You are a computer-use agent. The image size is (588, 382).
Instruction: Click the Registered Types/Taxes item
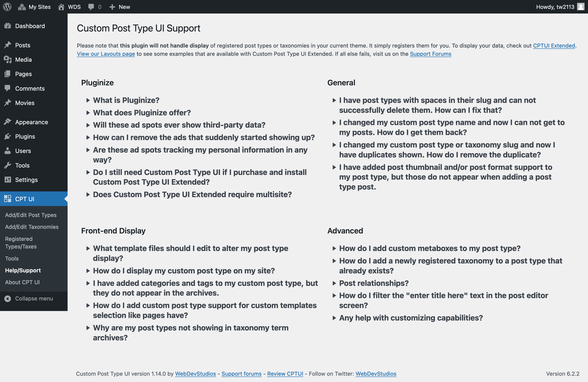(20, 242)
